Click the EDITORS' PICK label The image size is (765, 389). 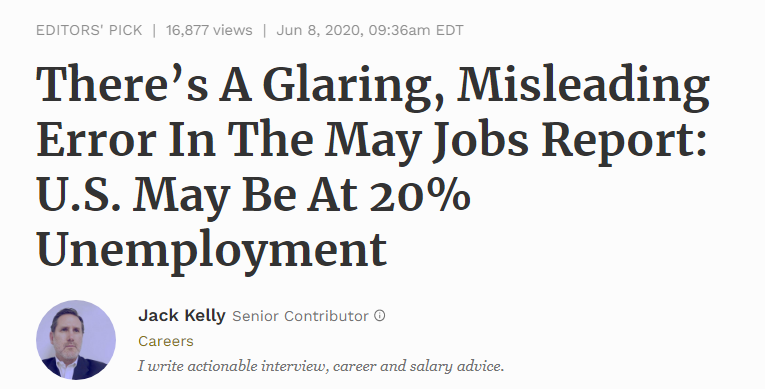point(89,30)
